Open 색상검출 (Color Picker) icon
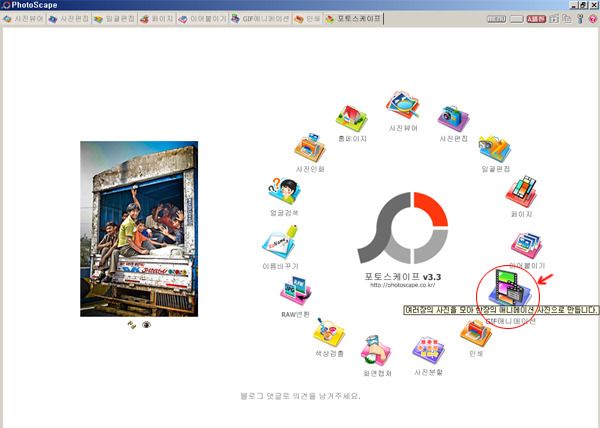600x428 pixels. click(x=329, y=332)
